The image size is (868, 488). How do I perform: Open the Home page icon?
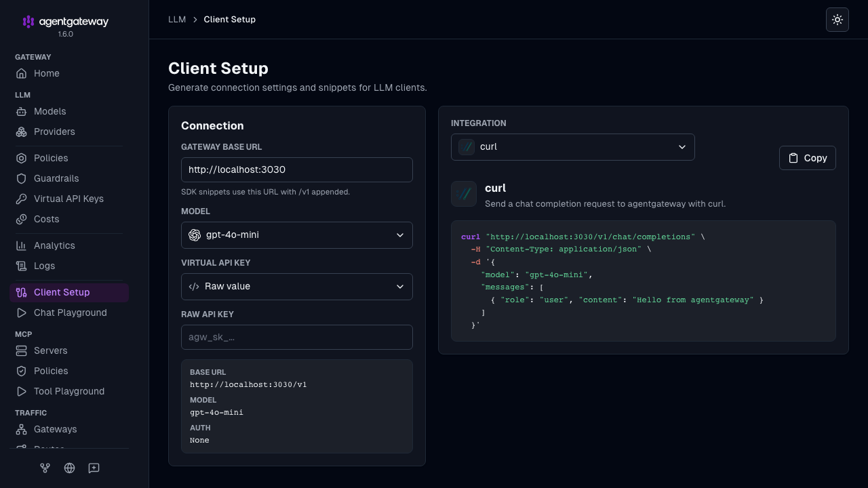pyautogui.click(x=22, y=73)
